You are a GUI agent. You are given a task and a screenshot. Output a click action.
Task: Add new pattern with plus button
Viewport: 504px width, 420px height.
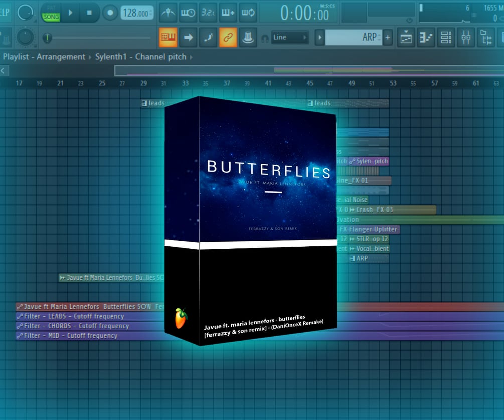pos(388,37)
